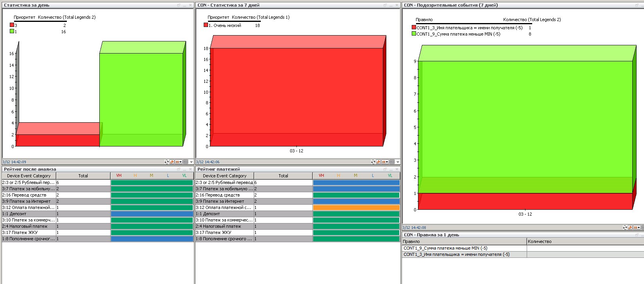Click edit pencil icon in Статистика за день
The height and width of the screenshot is (284, 644).
tap(172, 162)
